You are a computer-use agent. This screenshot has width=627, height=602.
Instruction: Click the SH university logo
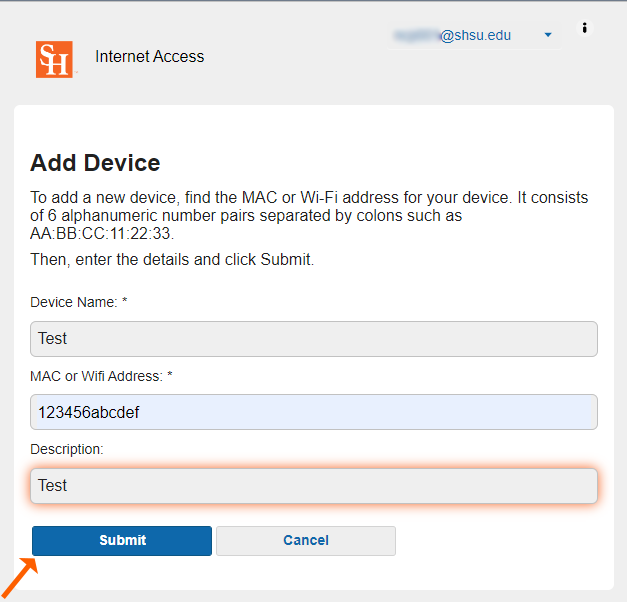coord(54,59)
